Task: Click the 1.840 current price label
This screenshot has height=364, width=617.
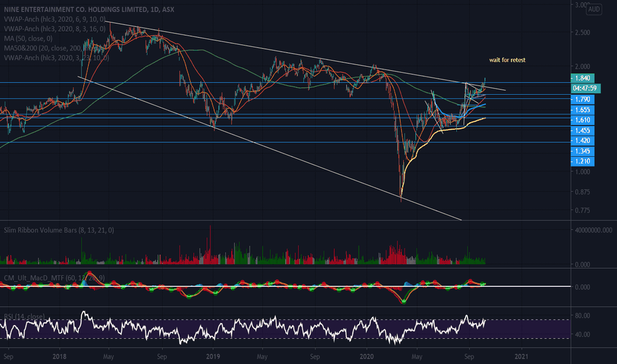Action: point(583,78)
